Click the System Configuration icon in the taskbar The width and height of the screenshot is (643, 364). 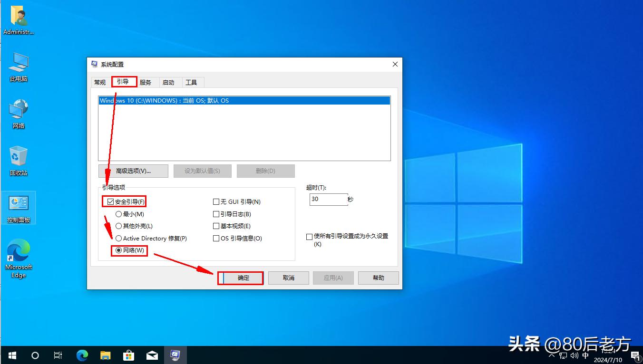tap(175, 355)
